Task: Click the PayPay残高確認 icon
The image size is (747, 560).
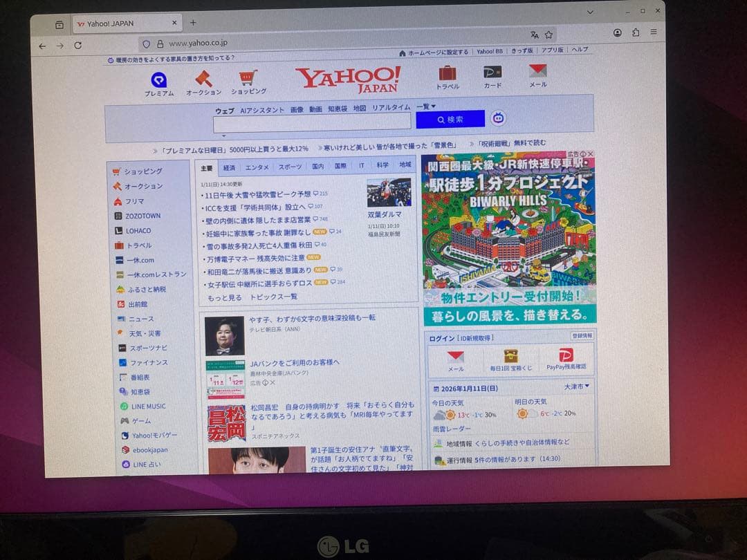Action: click(x=566, y=356)
